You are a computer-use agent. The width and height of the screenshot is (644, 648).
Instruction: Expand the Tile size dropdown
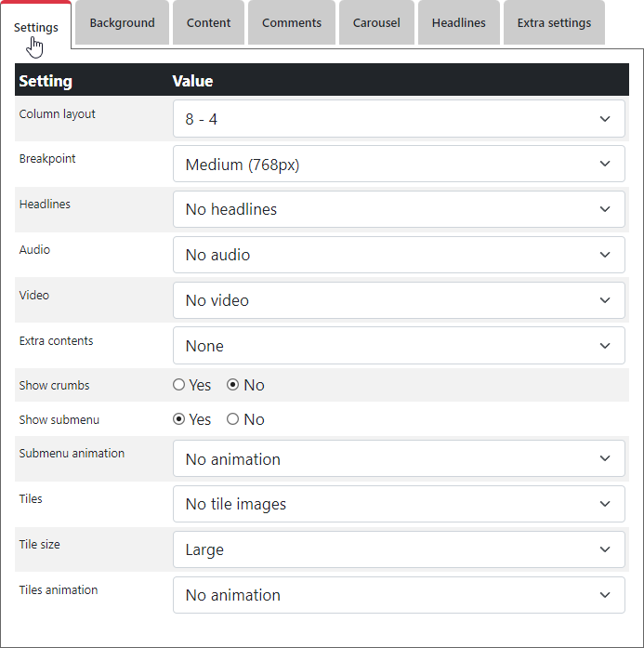pyautogui.click(x=399, y=549)
